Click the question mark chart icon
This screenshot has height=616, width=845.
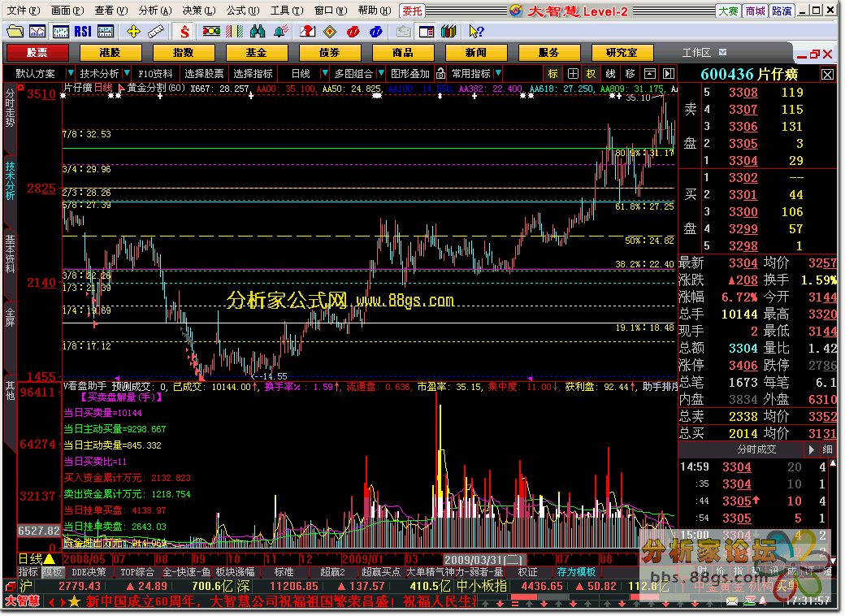(308, 32)
